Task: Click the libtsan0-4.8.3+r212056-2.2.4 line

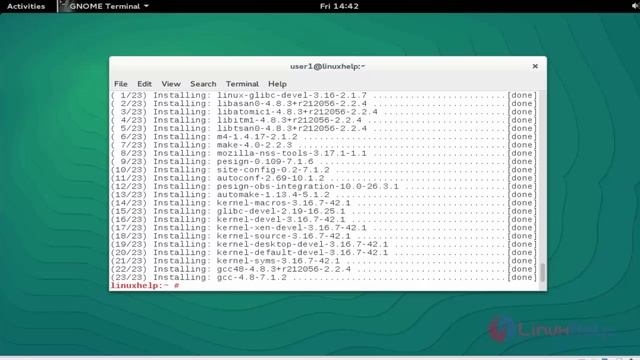Action: [324, 129]
